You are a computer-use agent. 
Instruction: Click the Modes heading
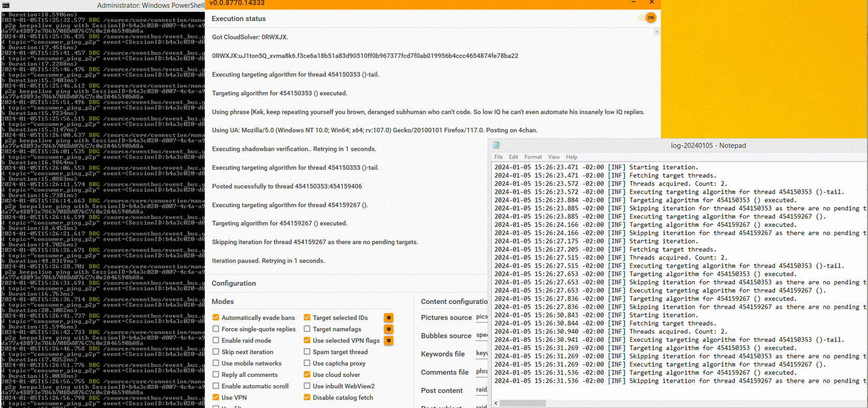pos(223,301)
